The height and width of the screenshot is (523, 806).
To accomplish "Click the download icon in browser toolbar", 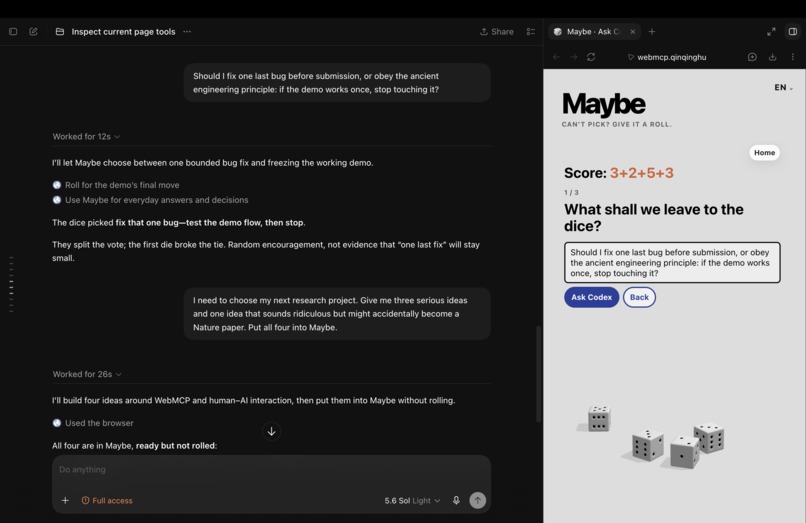I will tap(772, 57).
